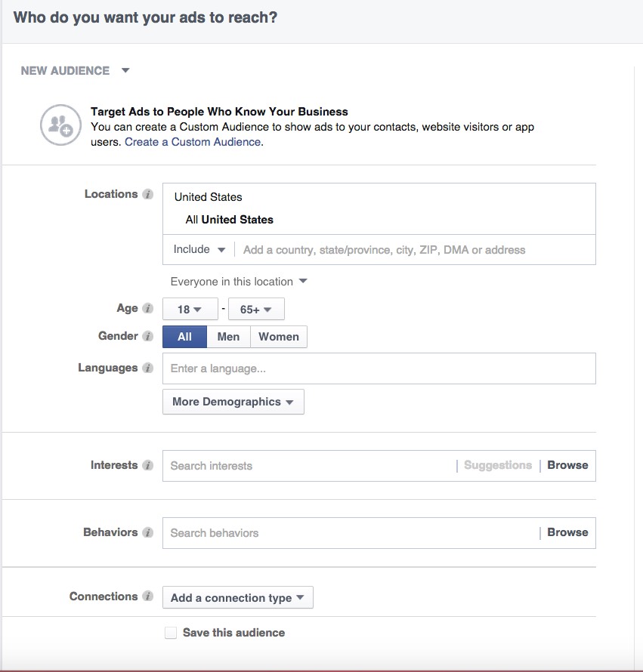Check the Save this audience checkbox

coord(171,633)
